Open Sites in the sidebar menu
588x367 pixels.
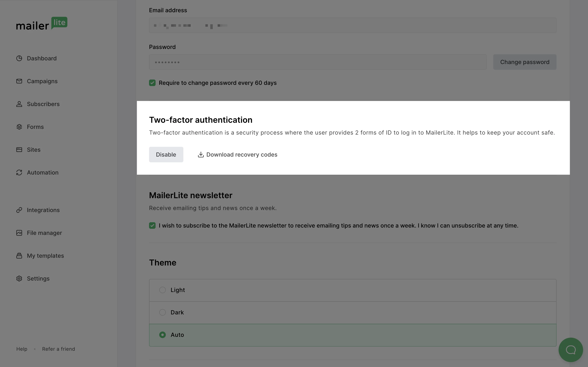pos(33,150)
